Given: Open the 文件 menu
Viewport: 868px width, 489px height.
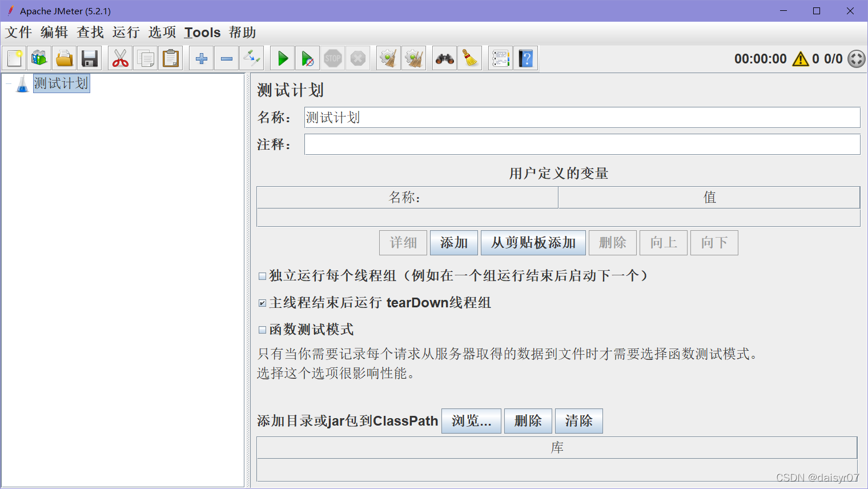Looking at the screenshot, I should 19,33.
